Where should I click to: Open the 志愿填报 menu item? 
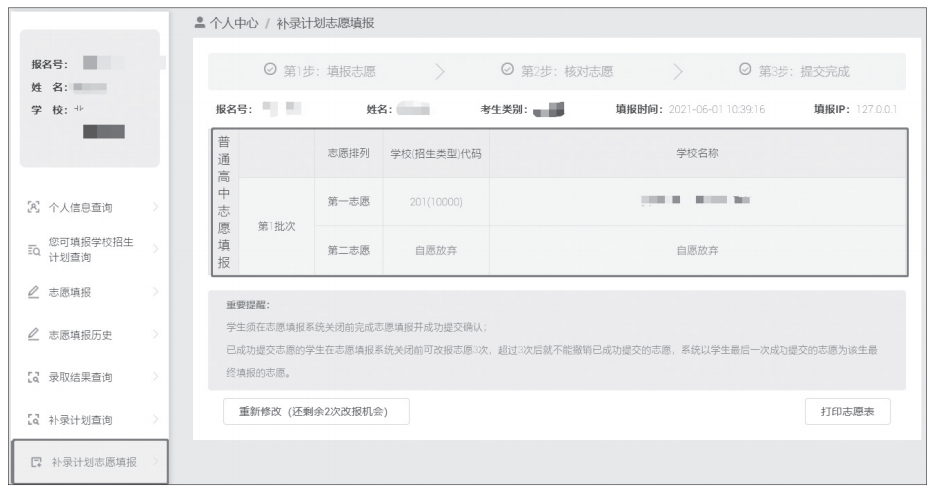pos(70,293)
